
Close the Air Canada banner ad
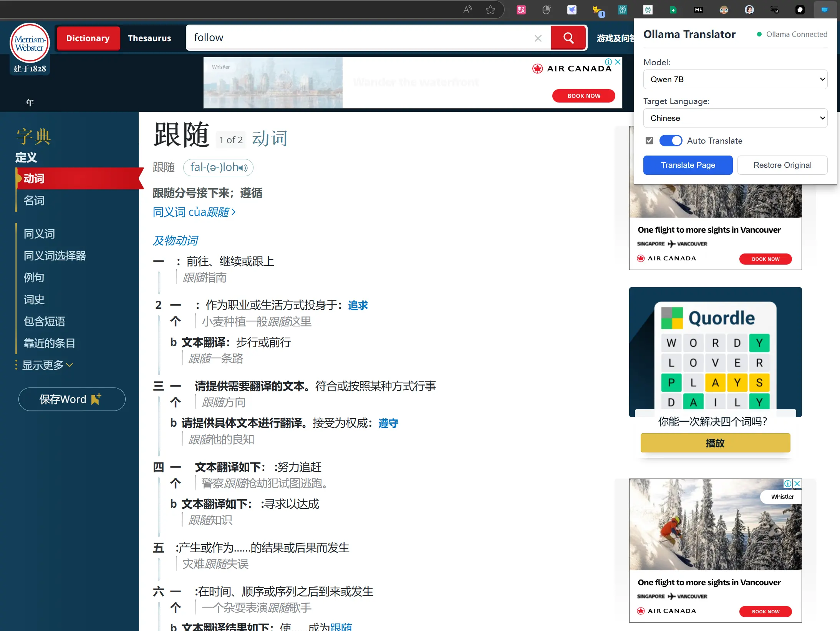tap(618, 62)
